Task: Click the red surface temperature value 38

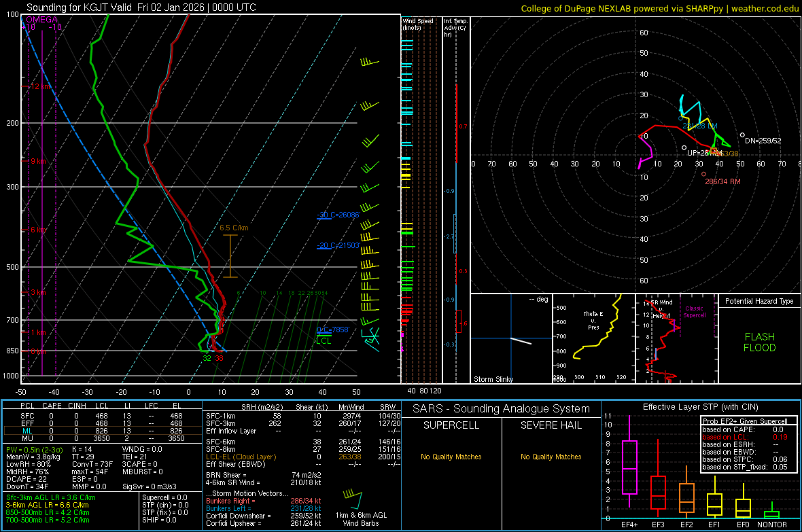Action: [219, 358]
